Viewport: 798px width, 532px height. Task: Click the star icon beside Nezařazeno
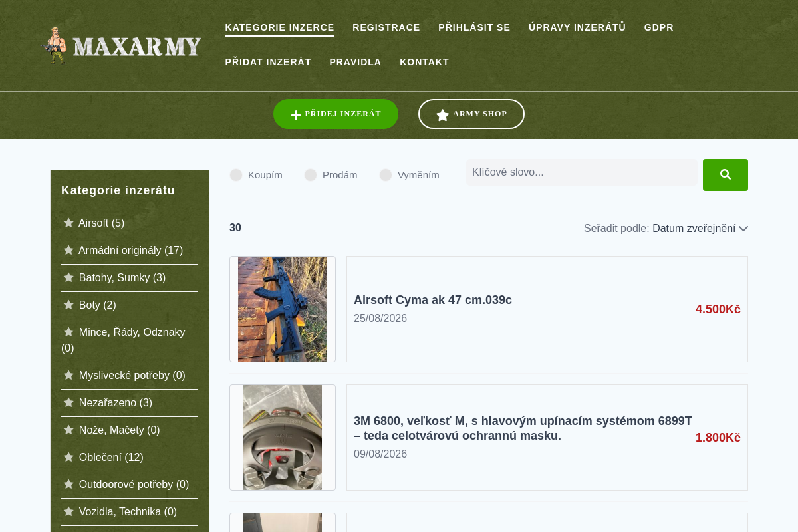tap(68, 402)
